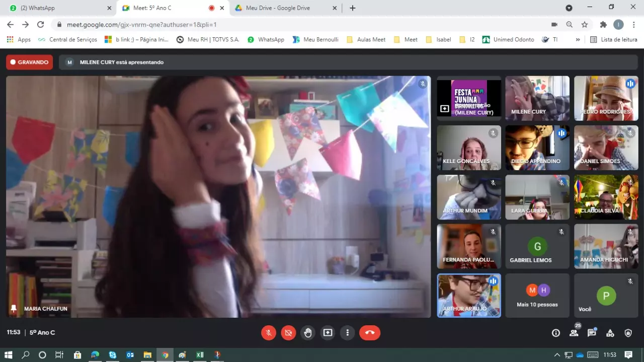Select the Festa Junina presentation thumbnail
This screenshot has width=644, height=362.
(469, 98)
